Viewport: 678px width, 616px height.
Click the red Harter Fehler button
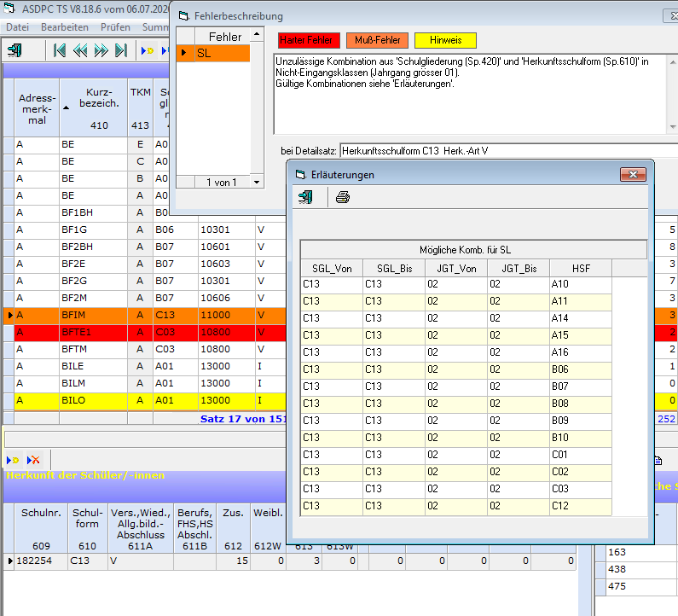[309, 40]
